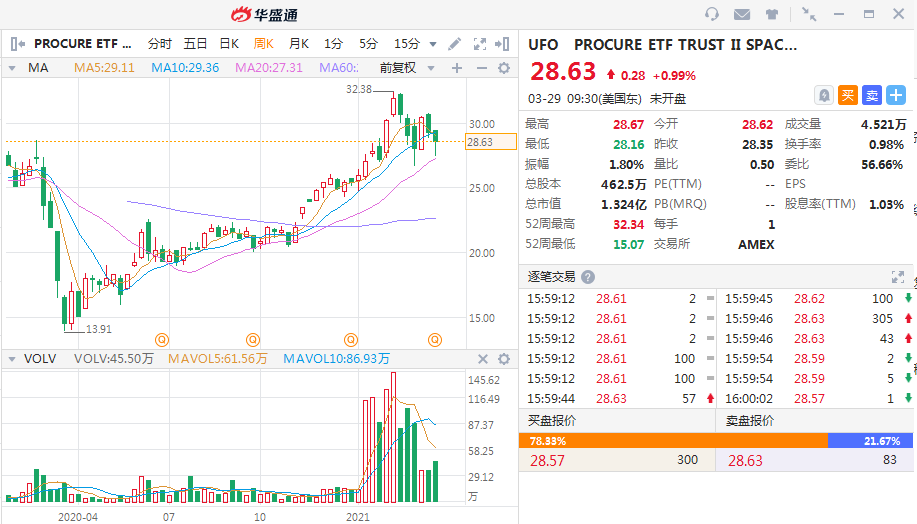The width and height of the screenshot is (917, 524).
Task: Click the blue 21.67% ask ratio bar
Action: coord(870,441)
